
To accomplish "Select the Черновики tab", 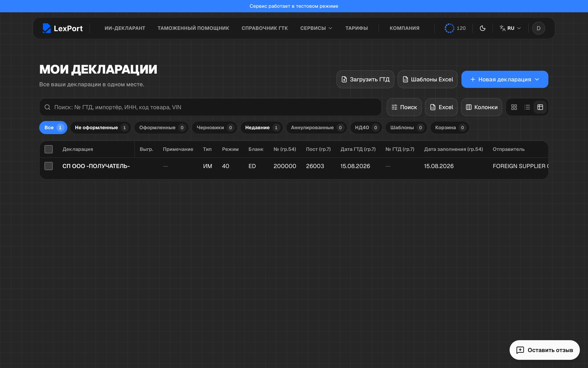I will point(215,128).
